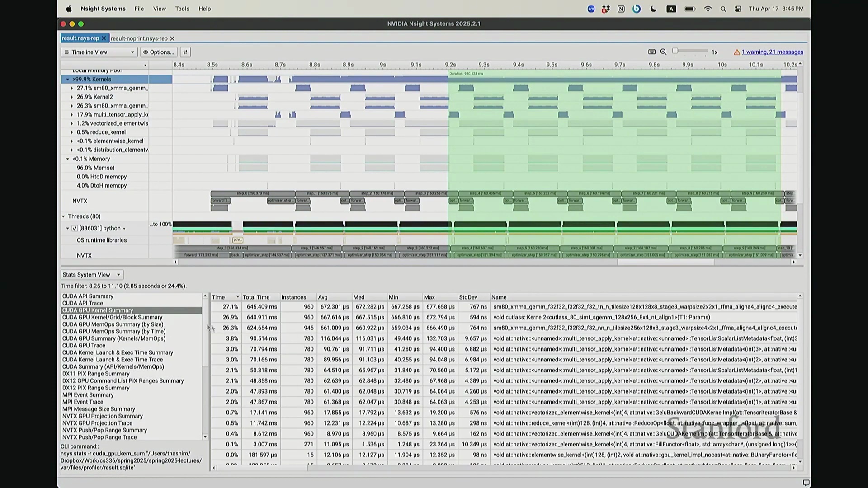
Task: Toggle the python thread checkbox
Action: [x=75, y=229]
